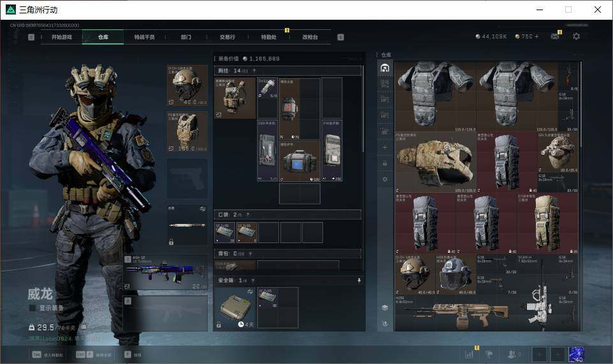Select the tan backpack in warehouse
This screenshot has width=613, height=364.
(547, 223)
